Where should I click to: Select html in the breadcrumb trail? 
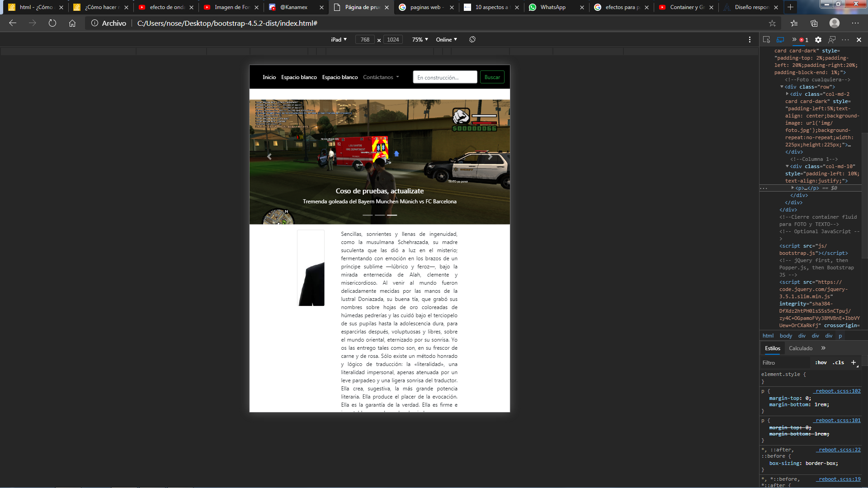point(768,336)
